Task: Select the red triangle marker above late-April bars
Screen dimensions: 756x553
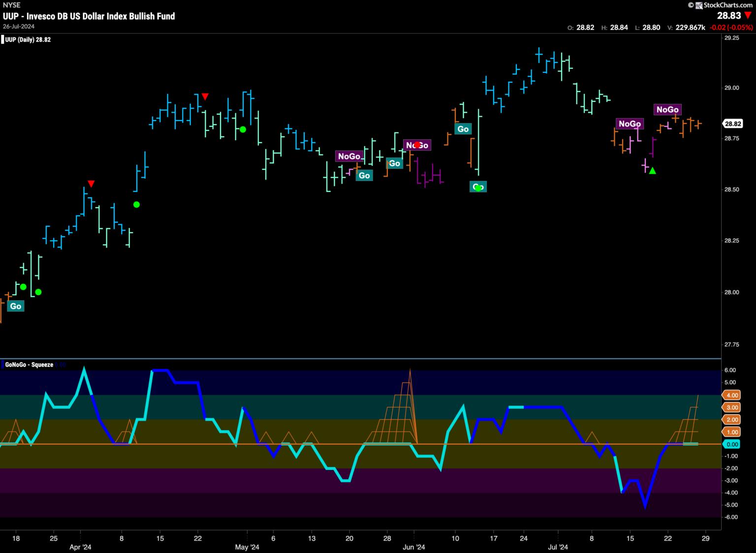Action: click(205, 96)
